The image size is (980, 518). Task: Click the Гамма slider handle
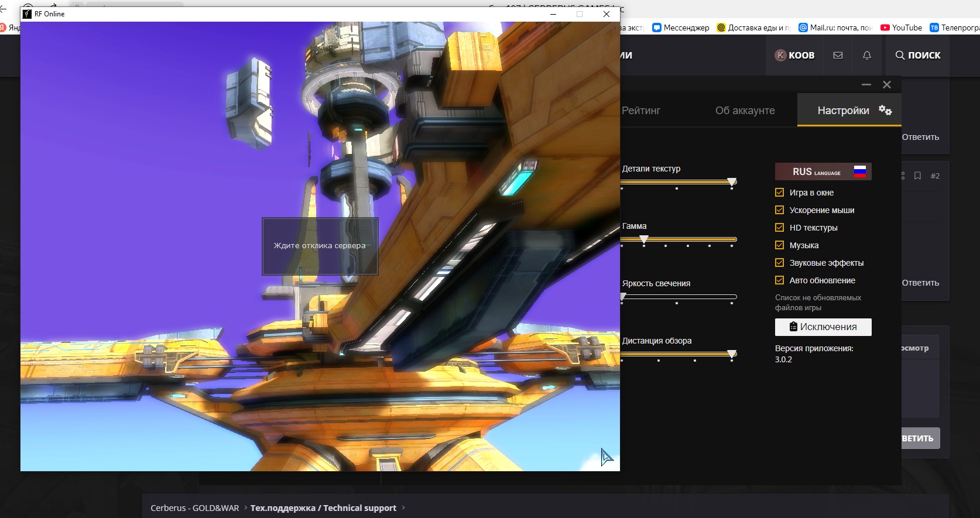[x=644, y=239]
